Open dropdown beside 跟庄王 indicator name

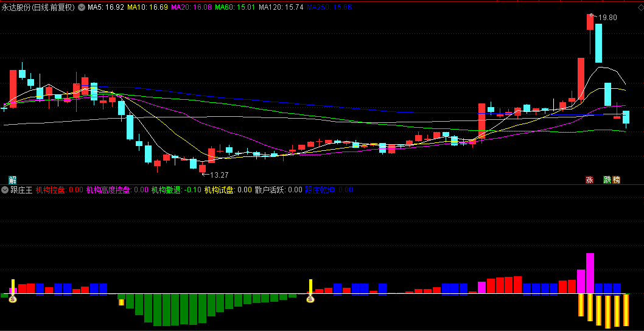pyautogui.click(x=5, y=190)
